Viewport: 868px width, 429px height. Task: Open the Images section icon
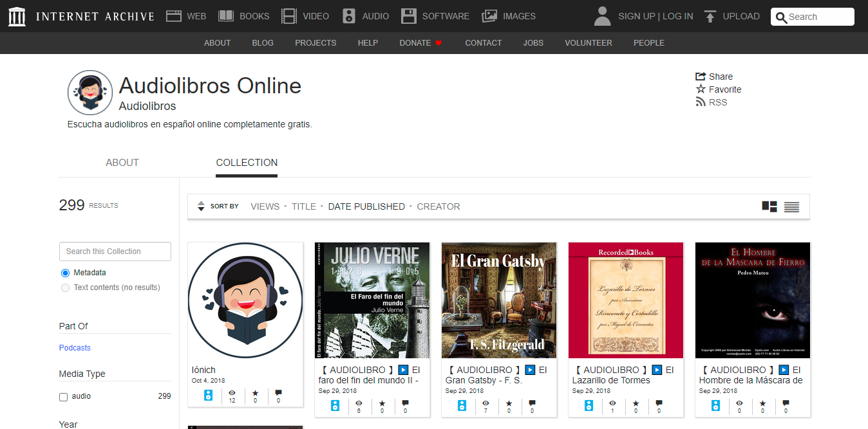tap(489, 16)
